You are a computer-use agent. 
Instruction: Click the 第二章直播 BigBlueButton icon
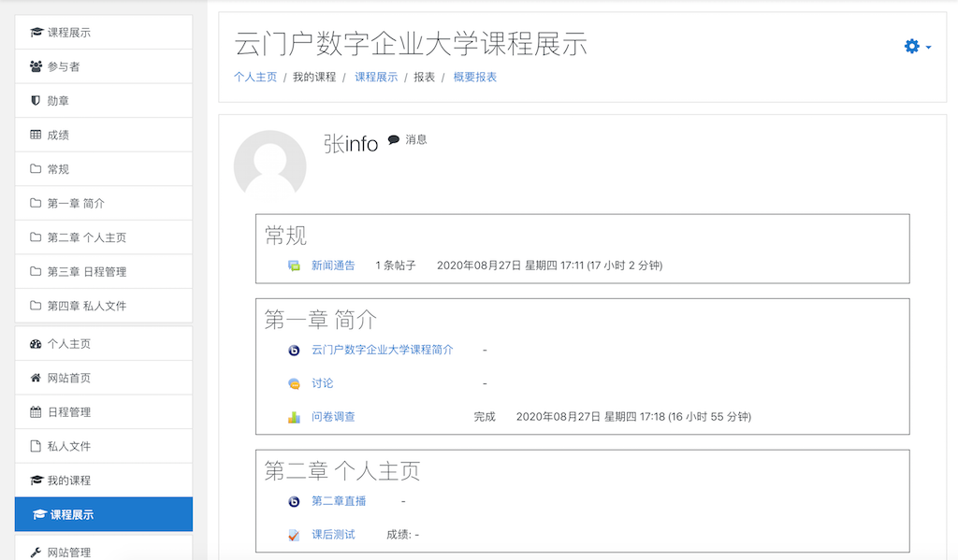click(294, 501)
